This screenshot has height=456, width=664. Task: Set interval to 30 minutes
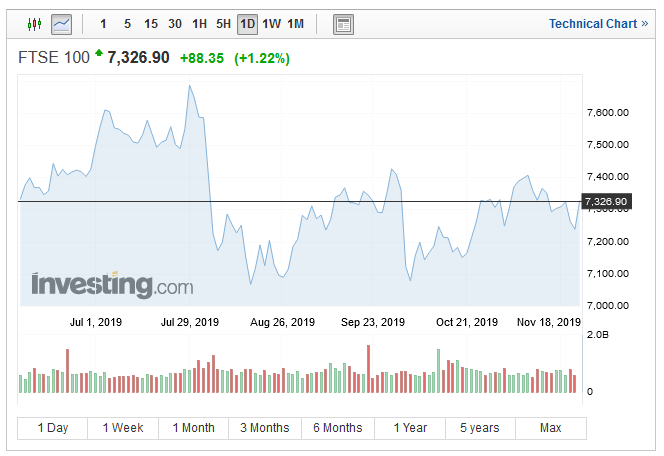[175, 24]
